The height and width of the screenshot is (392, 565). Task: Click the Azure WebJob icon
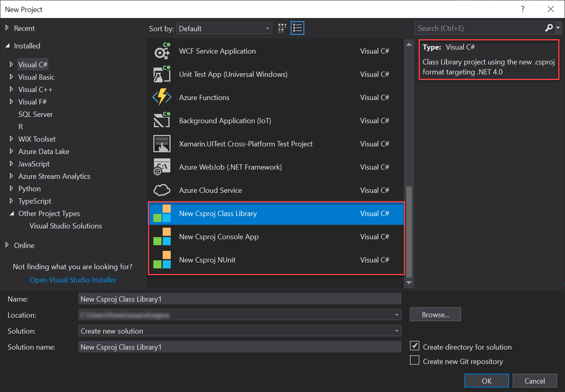click(x=162, y=167)
